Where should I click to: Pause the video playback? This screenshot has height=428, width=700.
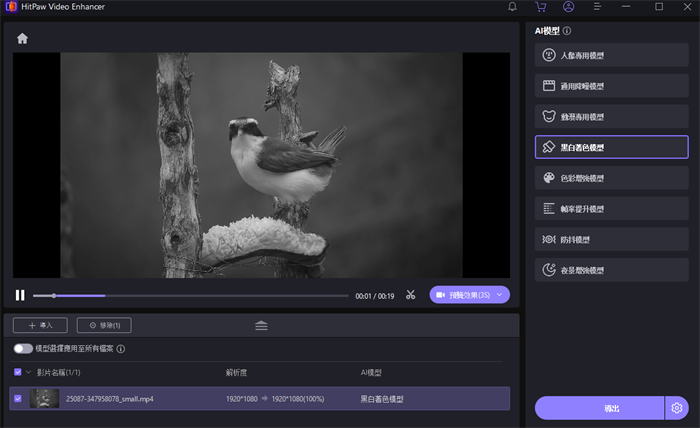[19, 295]
